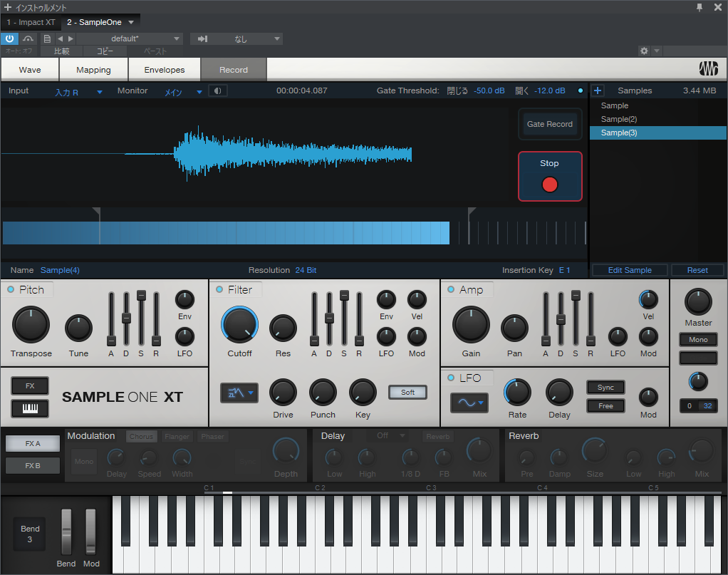Click the red Stop record button
Viewport: 728px width, 575px height.
pyautogui.click(x=550, y=177)
